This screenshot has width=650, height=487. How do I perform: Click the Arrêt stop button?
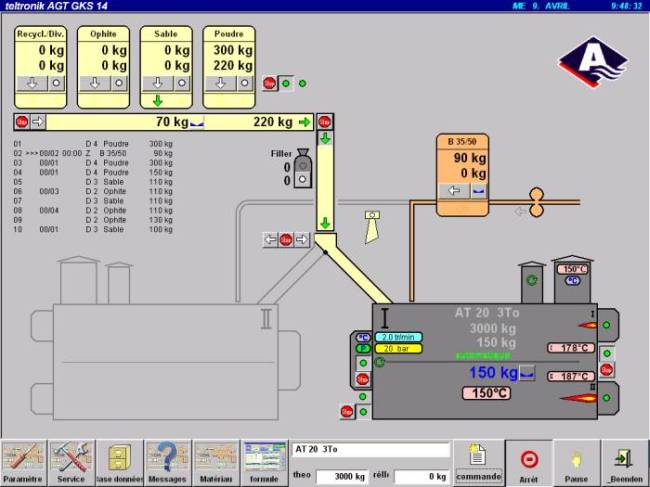(529, 461)
